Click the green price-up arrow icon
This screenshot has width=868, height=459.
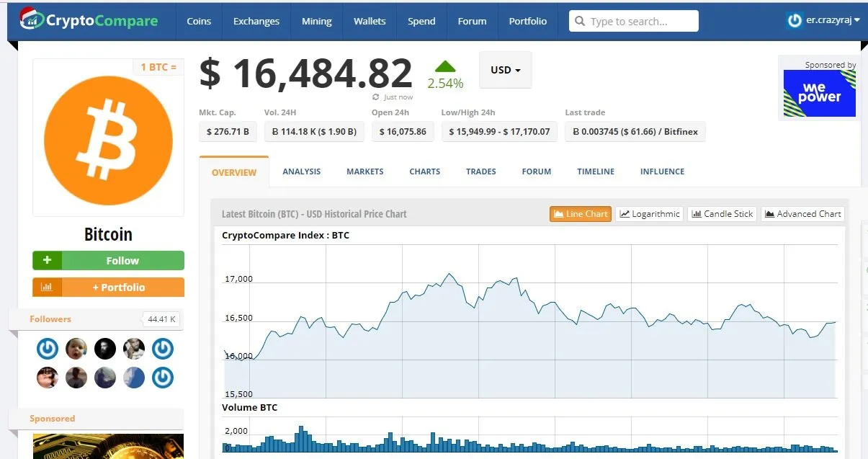pyautogui.click(x=445, y=66)
